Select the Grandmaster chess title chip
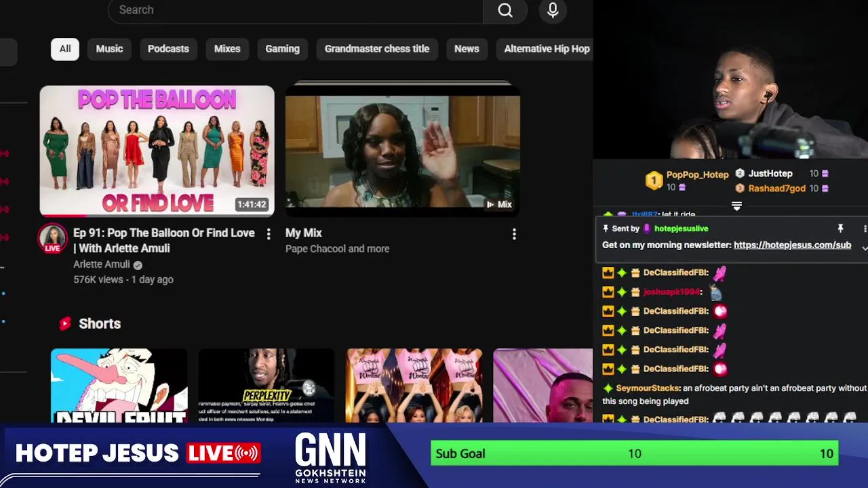 click(377, 49)
